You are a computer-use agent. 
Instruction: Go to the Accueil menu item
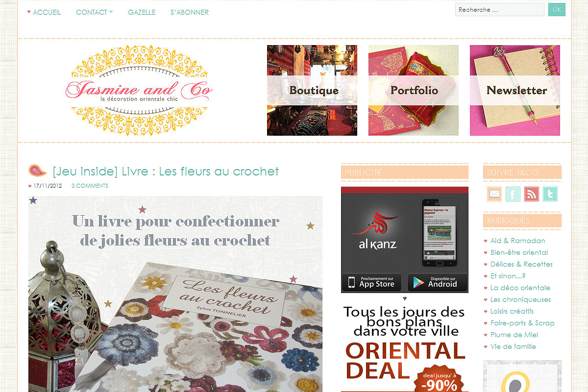tap(47, 12)
